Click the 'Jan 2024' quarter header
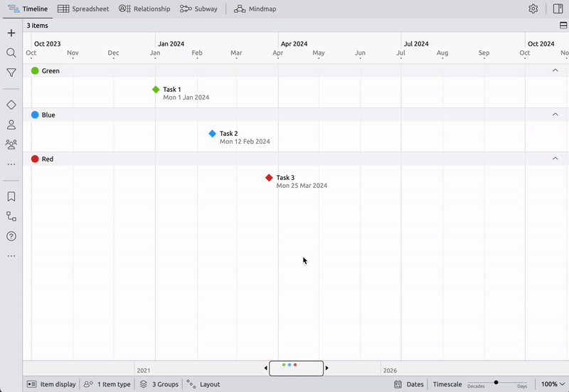This screenshot has width=569, height=392. tap(171, 43)
